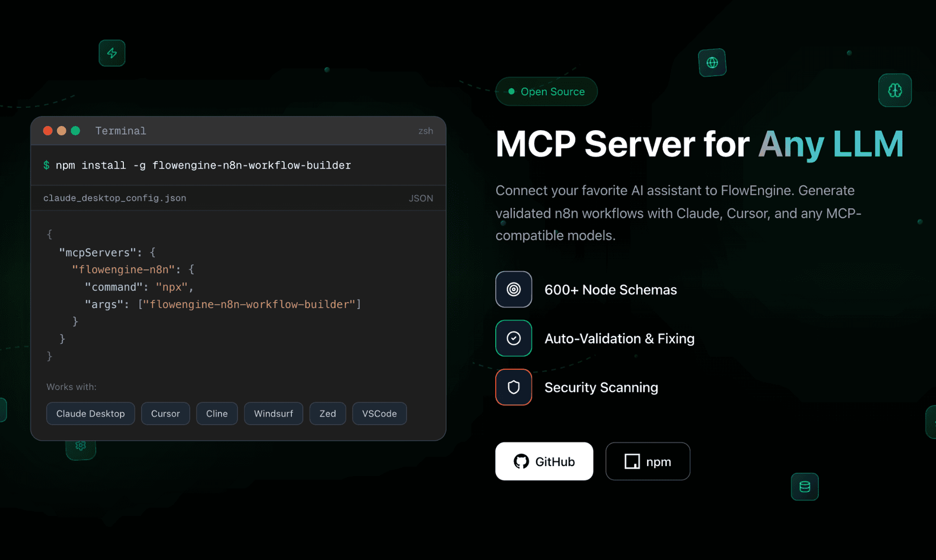Click the gear icon below the terminal window
Viewport: 936px width, 560px height.
[x=81, y=446]
